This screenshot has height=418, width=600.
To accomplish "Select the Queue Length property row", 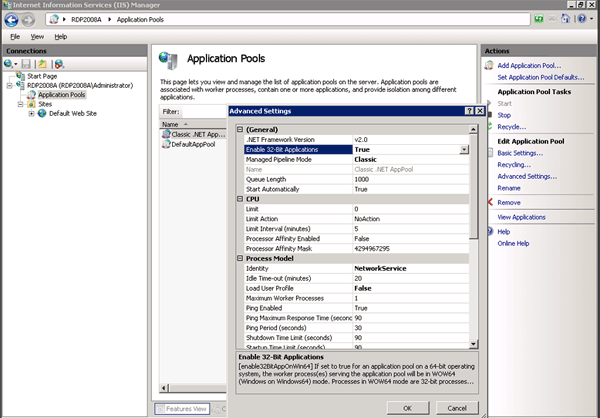I will [x=356, y=179].
